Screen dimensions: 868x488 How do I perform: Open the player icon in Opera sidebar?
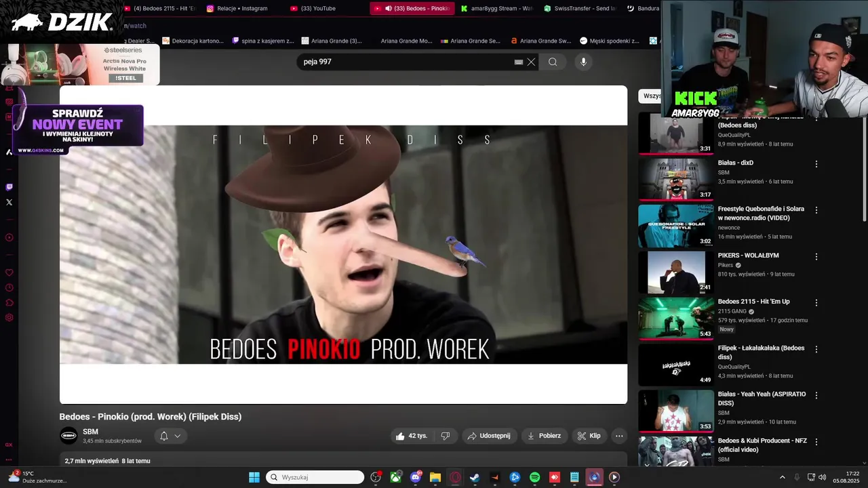click(9, 237)
